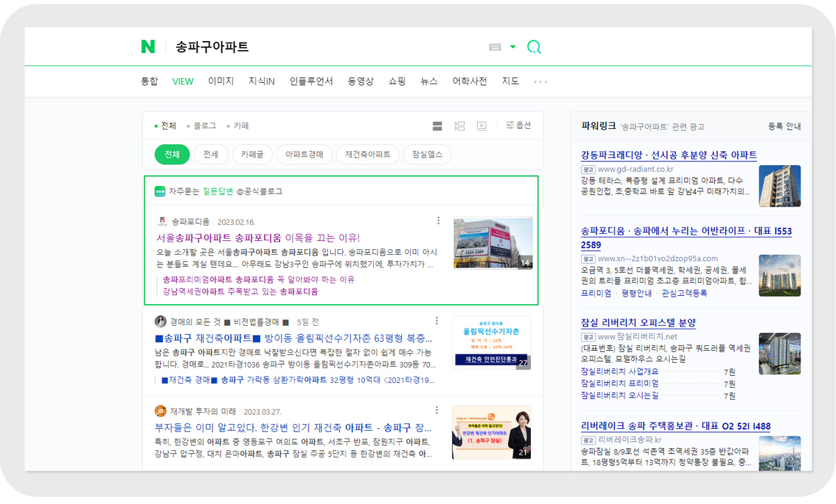836x504 pixels.
Task: Select the 재건축아파트 keyword chip
Action: tap(368, 155)
